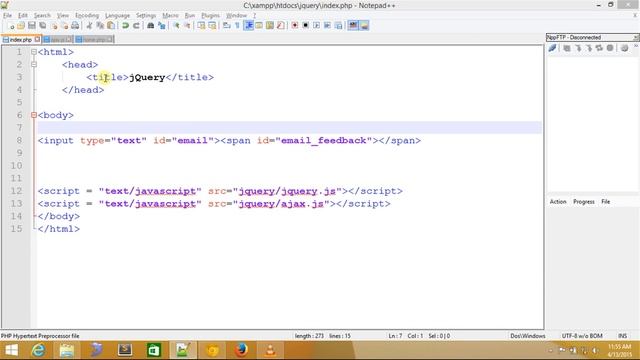The width and height of the screenshot is (640, 360).
Task: Toggle the NppFTP window toolbar button
Action: (364, 26)
